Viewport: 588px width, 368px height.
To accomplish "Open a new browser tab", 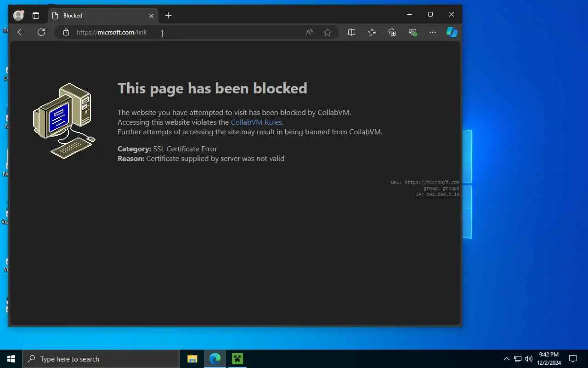I will click(x=168, y=16).
